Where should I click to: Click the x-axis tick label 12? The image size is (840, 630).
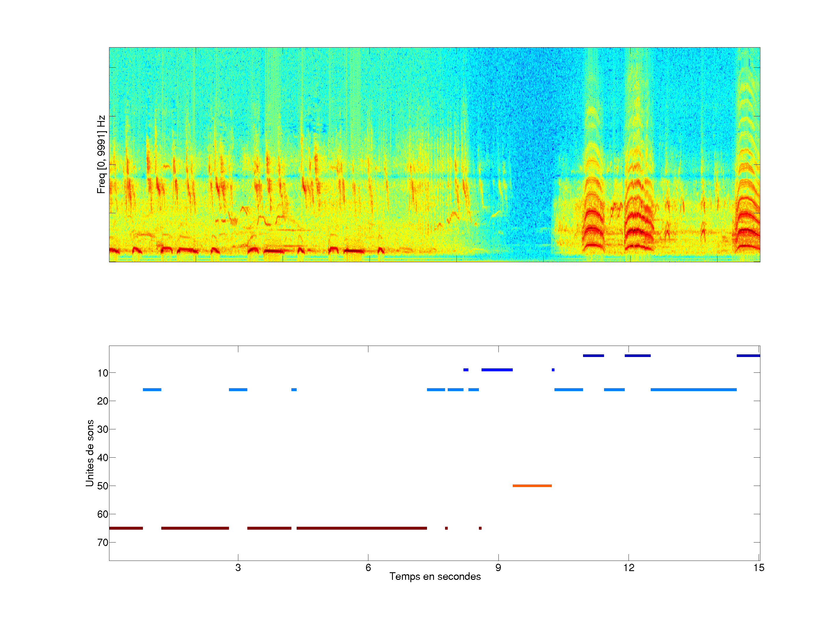point(629,568)
